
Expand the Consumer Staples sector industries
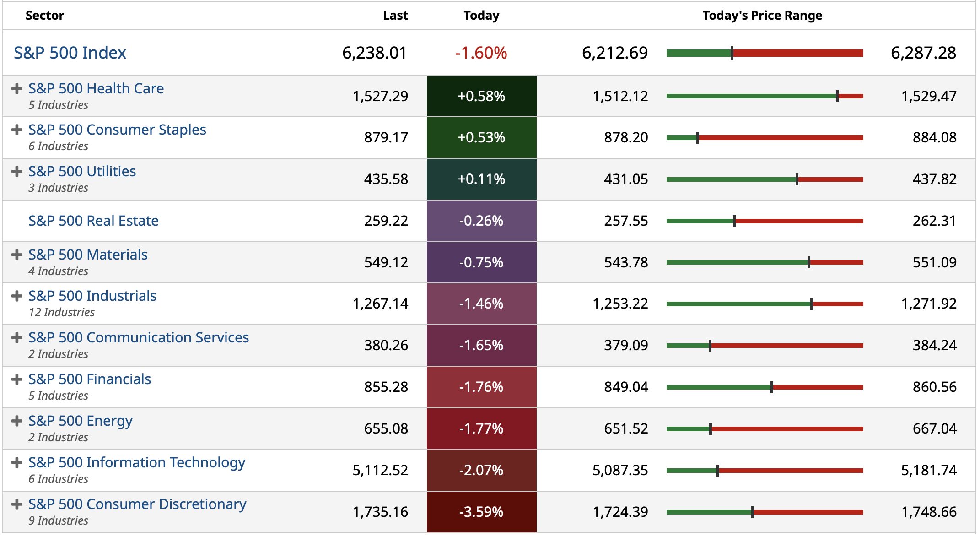click(x=17, y=130)
